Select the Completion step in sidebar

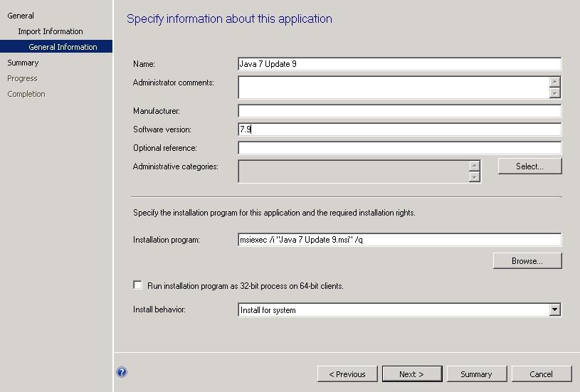coord(26,94)
